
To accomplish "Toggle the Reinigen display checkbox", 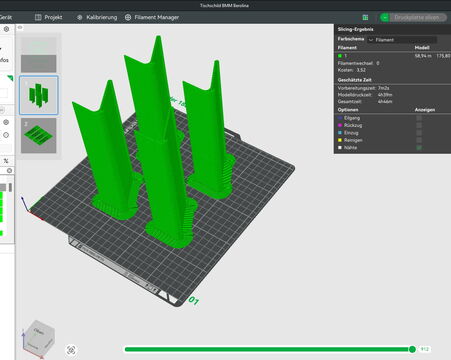I will (419, 140).
